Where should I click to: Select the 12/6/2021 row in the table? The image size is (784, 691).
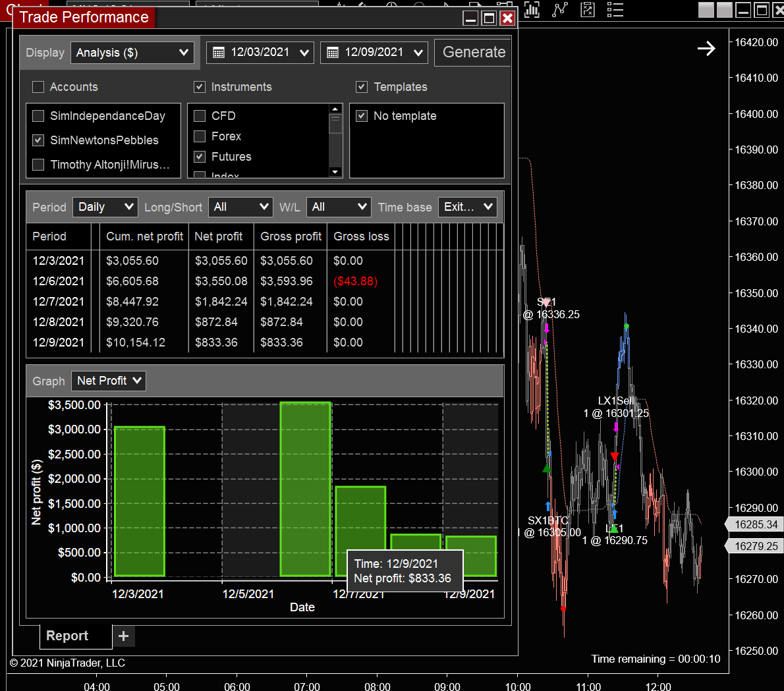tap(59, 281)
